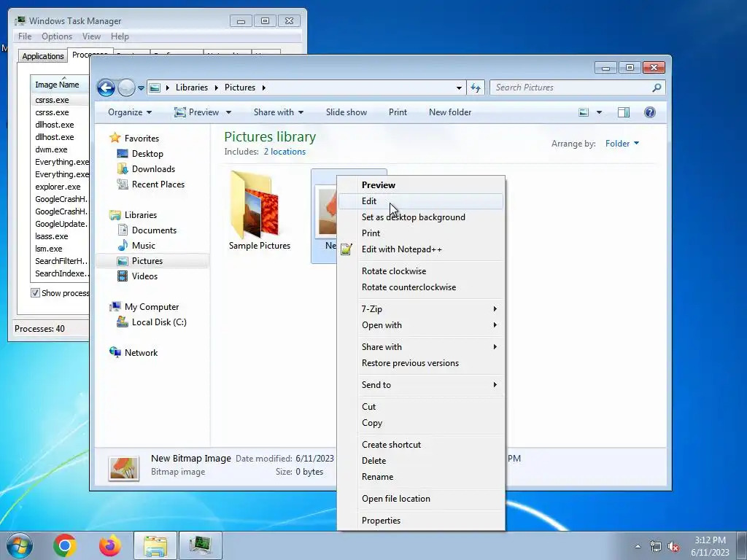This screenshot has width=747, height=560.
Task: Choose Preview in the context menu
Action: (x=421, y=185)
